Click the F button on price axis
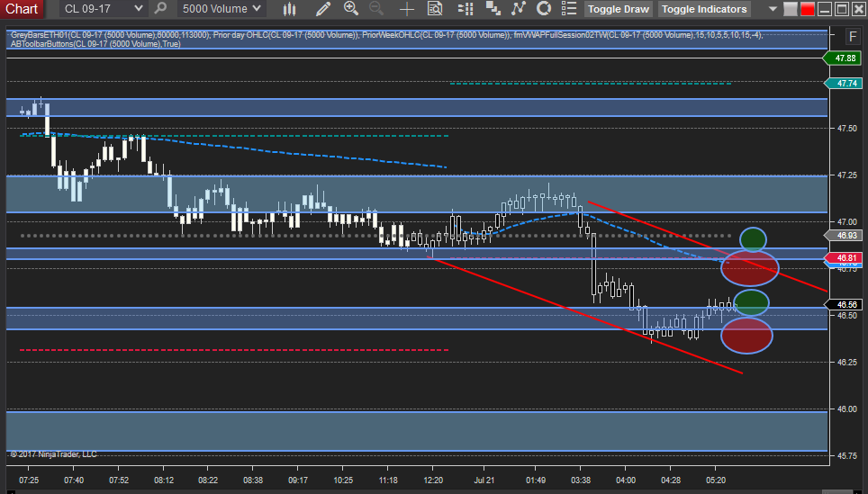The image size is (868, 494). click(x=852, y=37)
